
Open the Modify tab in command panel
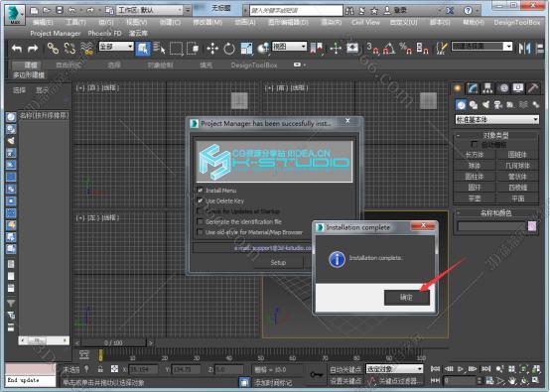(473, 88)
